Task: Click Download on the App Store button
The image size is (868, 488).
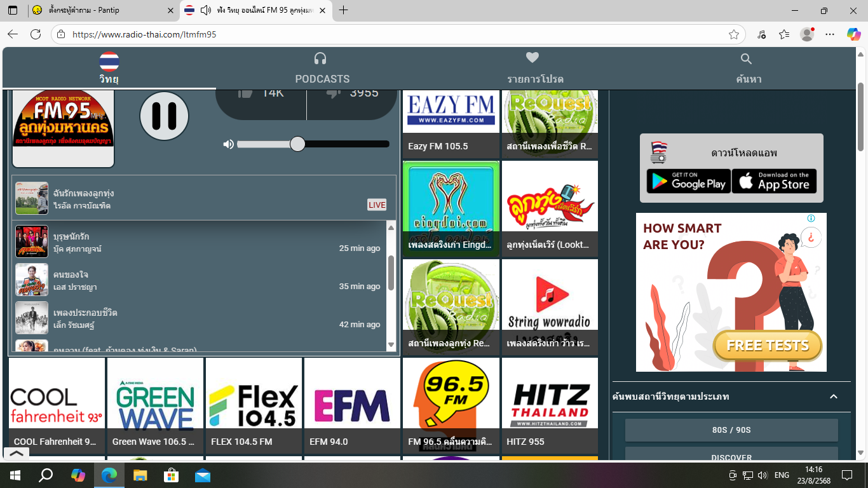Action: (774, 181)
